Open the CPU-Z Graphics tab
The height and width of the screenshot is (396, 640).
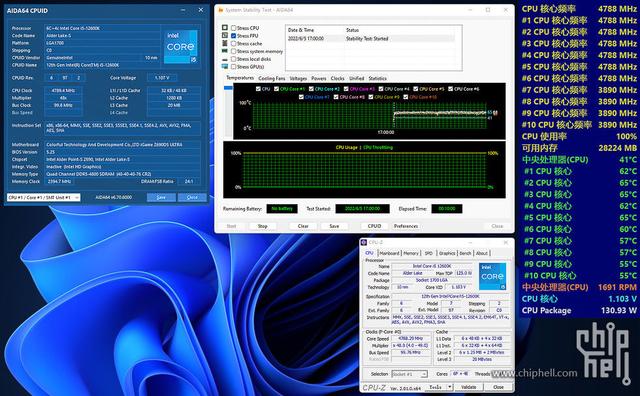click(447, 253)
